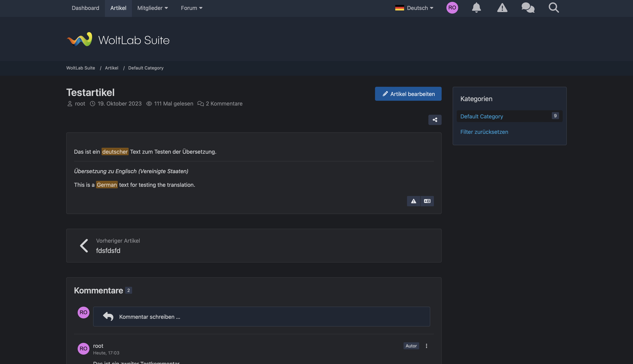Go to previous article fdsfdsfd
633x364 pixels.
pyautogui.click(x=108, y=251)
